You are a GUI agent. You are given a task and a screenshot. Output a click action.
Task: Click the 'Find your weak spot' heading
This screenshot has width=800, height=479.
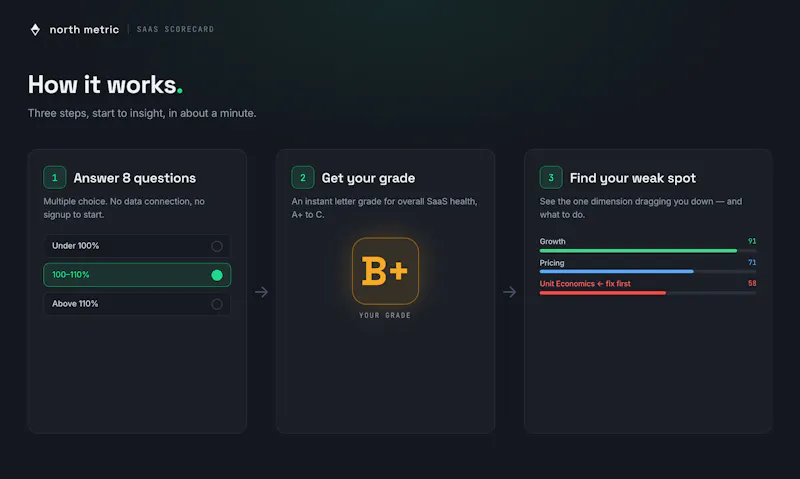[x=633, y=178]
